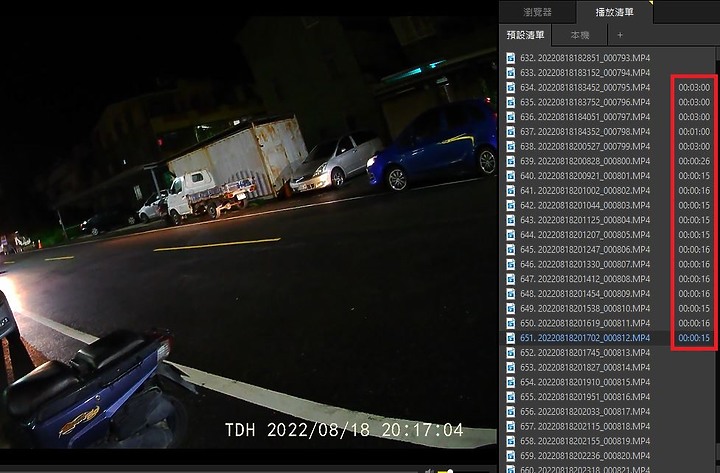This screenshot has width=720, height=473.
Task: Select 633. 20220818183152_000794.MP4 in the playlist
Action: tap(585, 73)
